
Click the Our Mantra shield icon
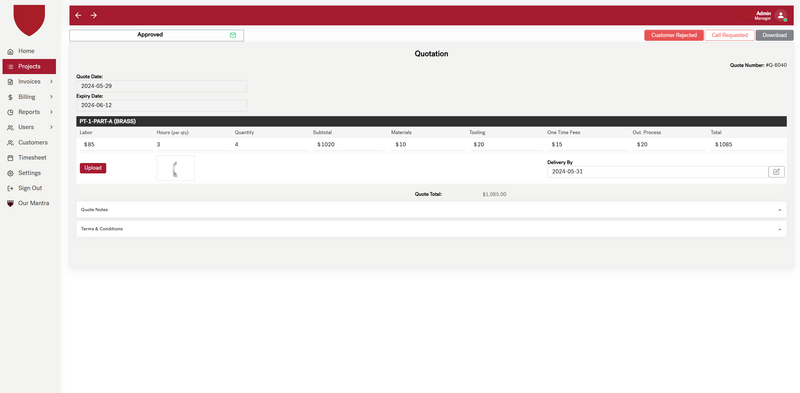coord(10,203)
